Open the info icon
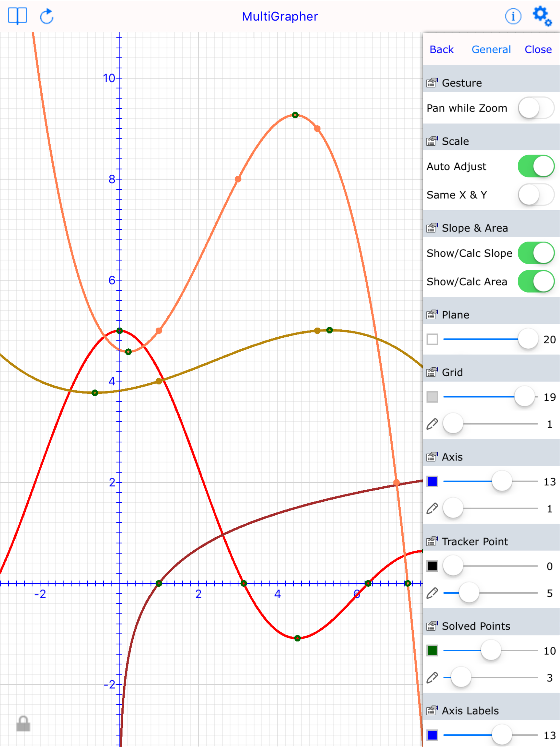The width and height of the screenshot is (560, 747). [513, 16]
